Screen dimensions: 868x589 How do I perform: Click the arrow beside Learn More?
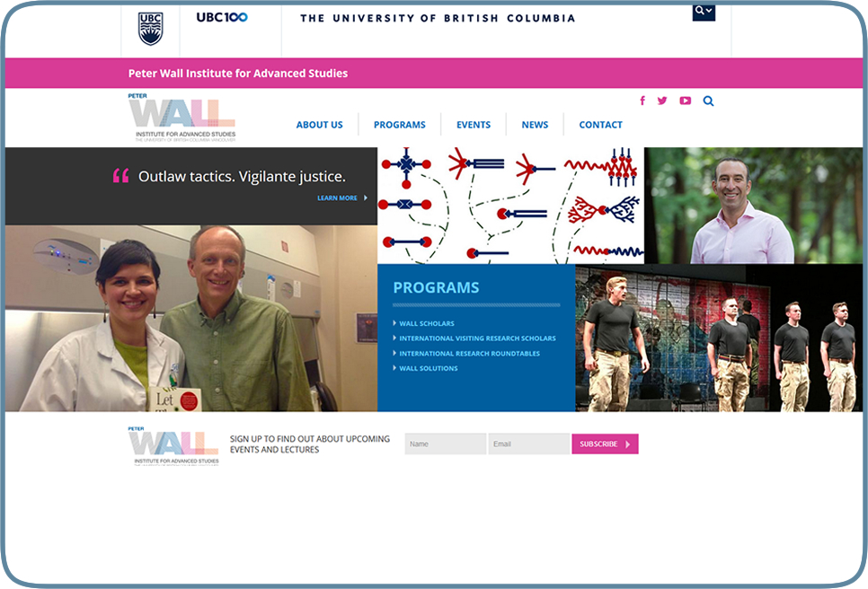[366, 198]
